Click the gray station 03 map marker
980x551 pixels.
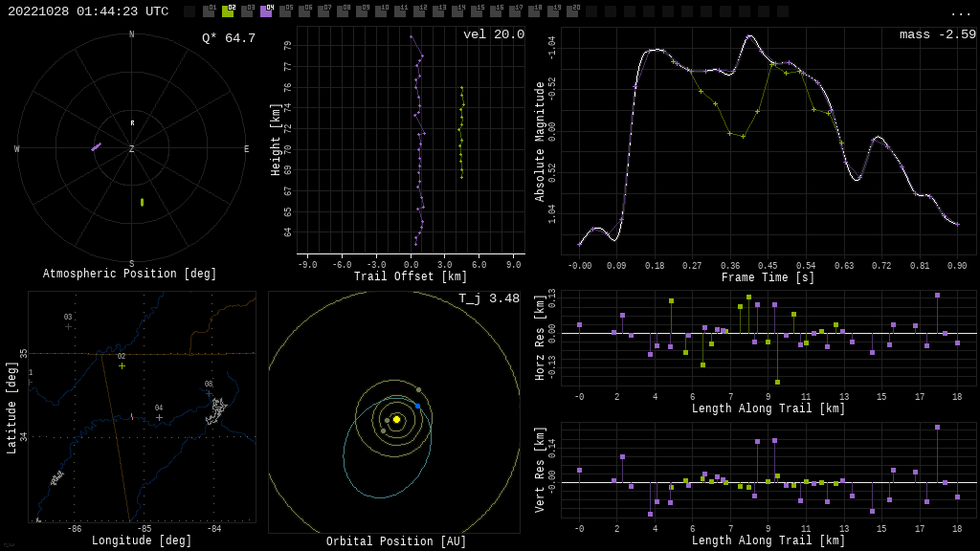(x=68, y=326)
